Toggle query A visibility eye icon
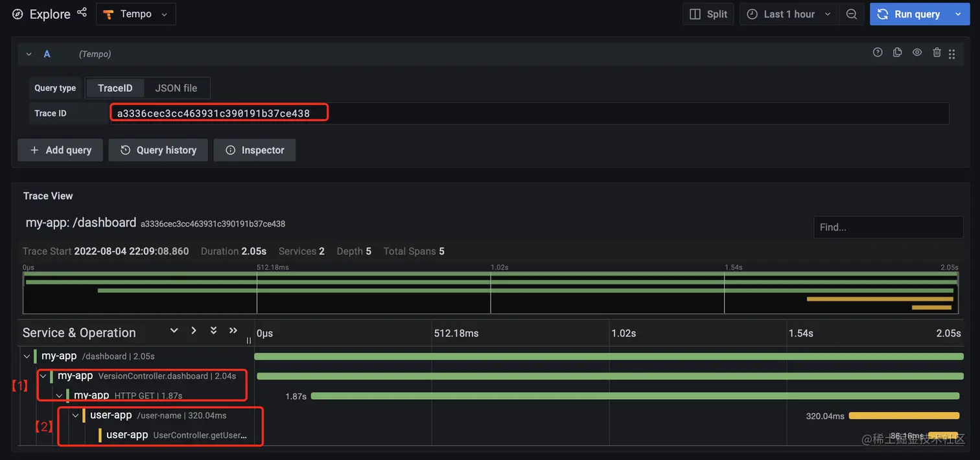The image size is (980, 460). pos(917,52)
